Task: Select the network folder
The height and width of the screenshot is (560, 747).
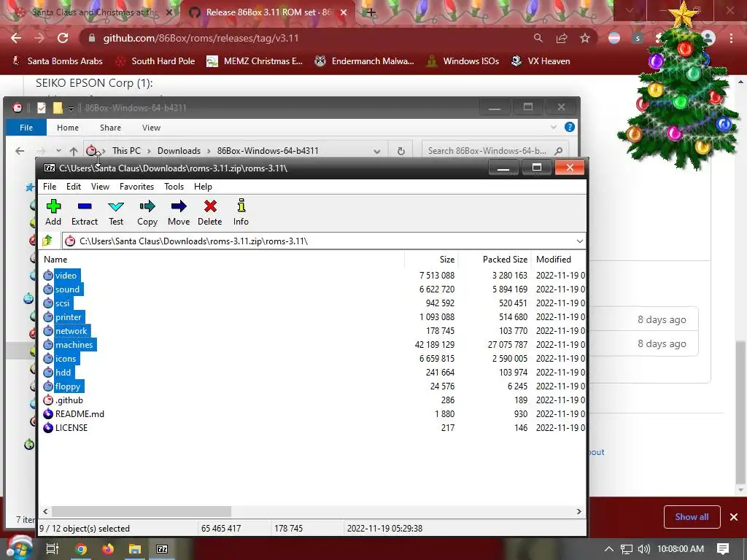Action: [x=71, y=331]
